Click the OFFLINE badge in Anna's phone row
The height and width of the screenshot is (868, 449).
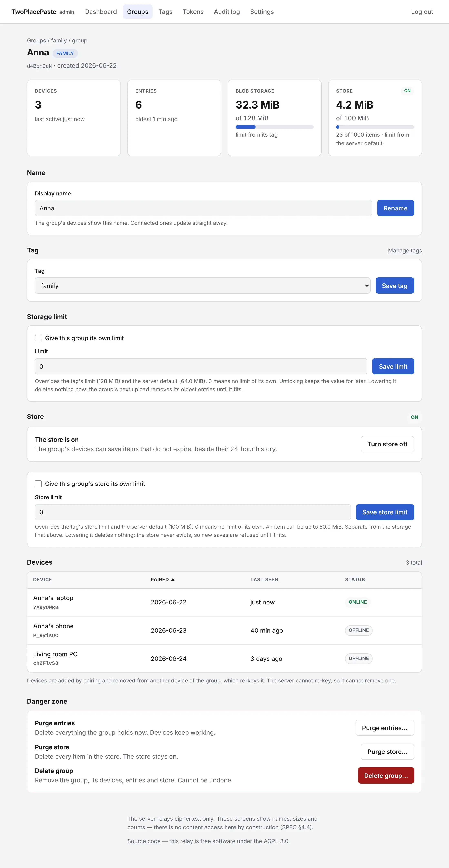pos(359,630)
